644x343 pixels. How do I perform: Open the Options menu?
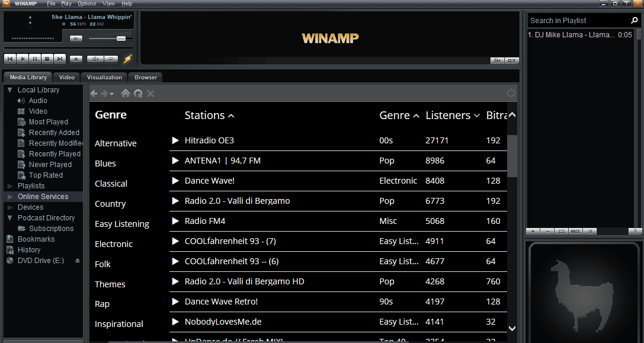click(86, 4)
